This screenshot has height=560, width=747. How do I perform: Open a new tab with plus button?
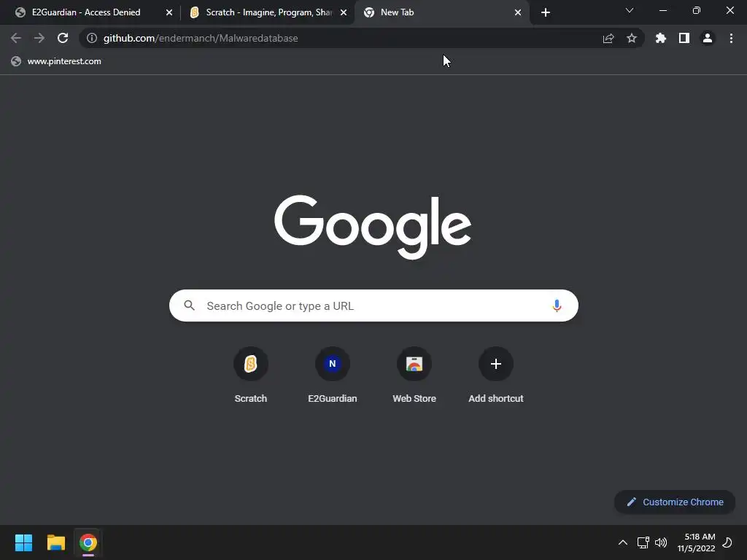546,12
